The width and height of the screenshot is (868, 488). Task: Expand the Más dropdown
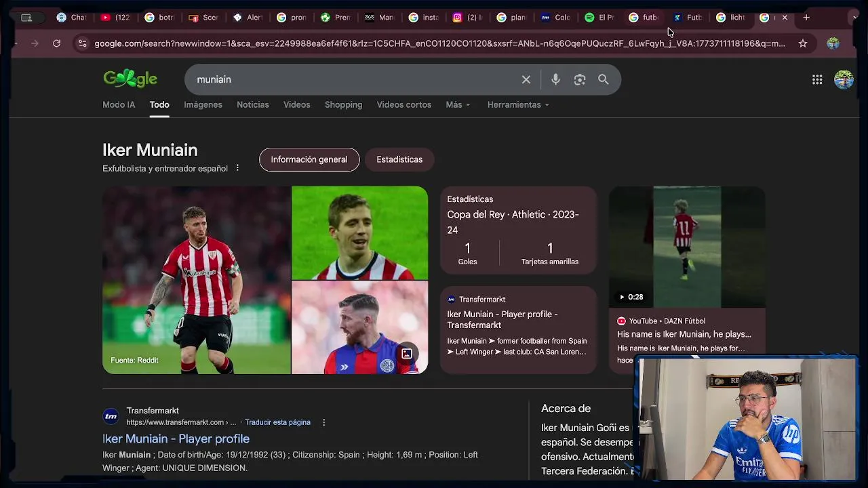click(x=458, y=104)
